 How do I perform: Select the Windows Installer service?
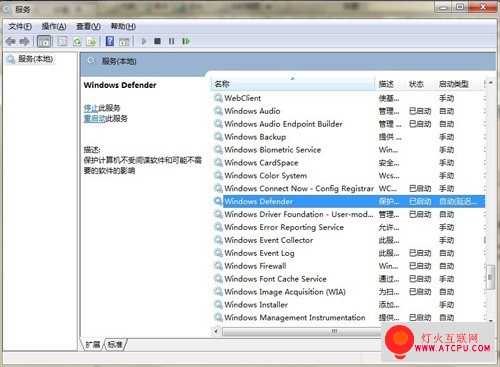point(348,305)
